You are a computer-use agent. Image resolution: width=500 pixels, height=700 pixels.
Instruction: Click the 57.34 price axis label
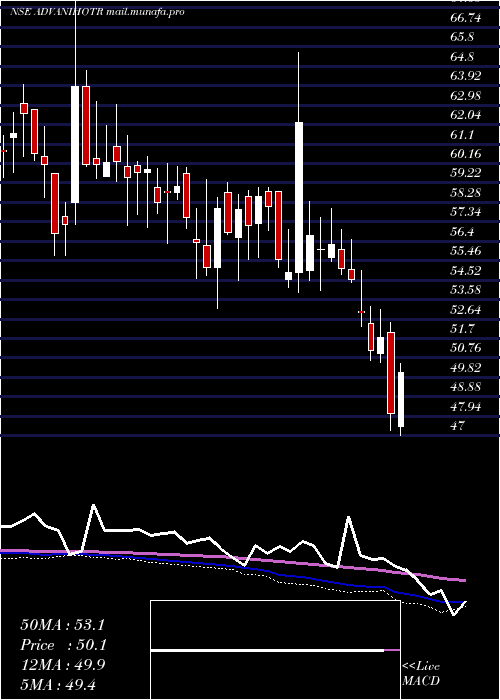tap(466, 212)
